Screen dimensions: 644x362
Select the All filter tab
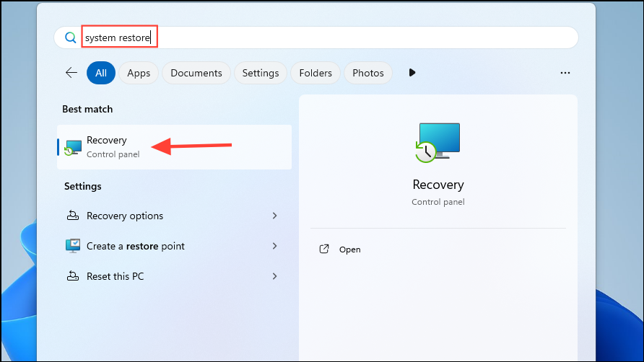101,73
